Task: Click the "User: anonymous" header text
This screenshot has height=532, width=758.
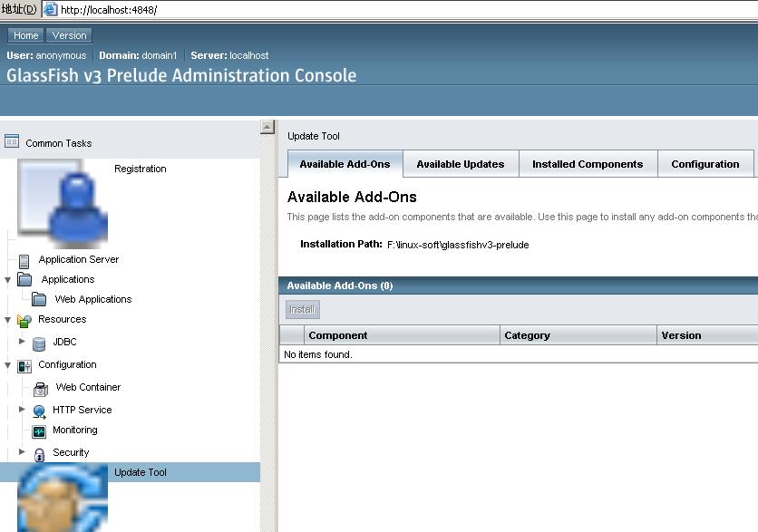Action: coord(46,55)
